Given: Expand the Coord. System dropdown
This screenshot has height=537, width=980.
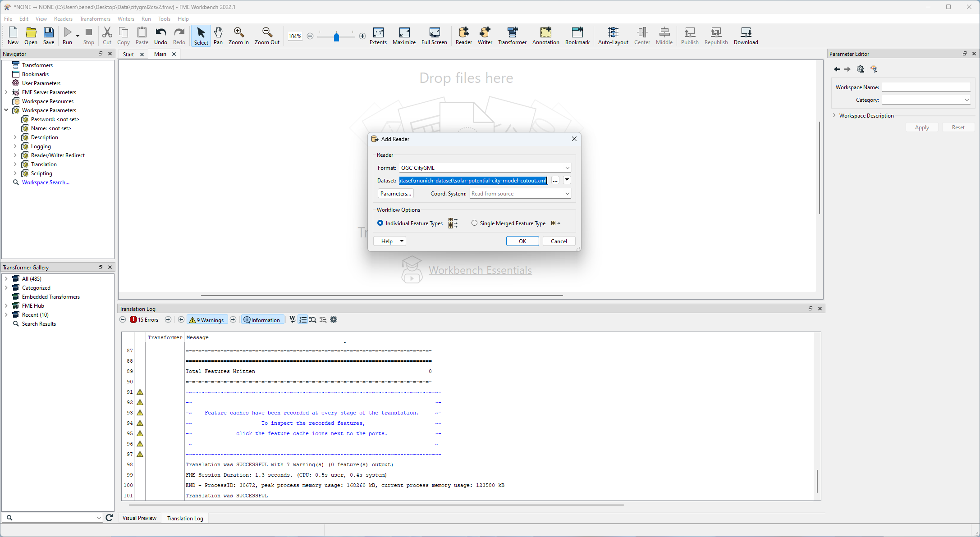Looking at the screenshot, I should [x=567, y=194].
